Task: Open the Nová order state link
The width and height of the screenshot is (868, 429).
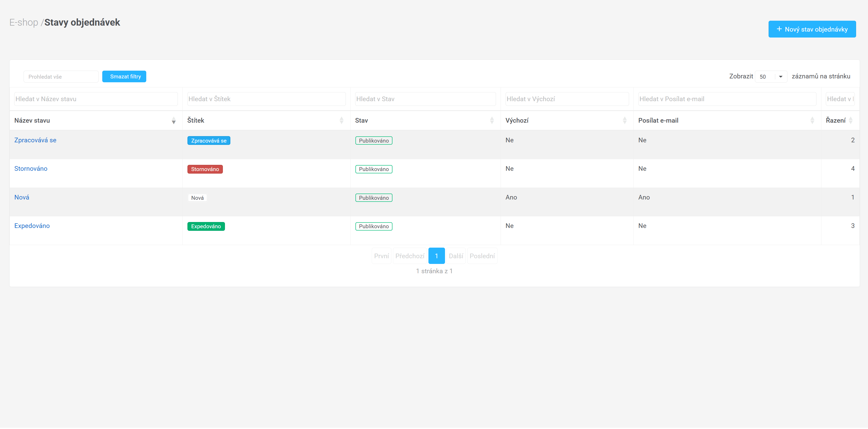Action: (21, 197)
